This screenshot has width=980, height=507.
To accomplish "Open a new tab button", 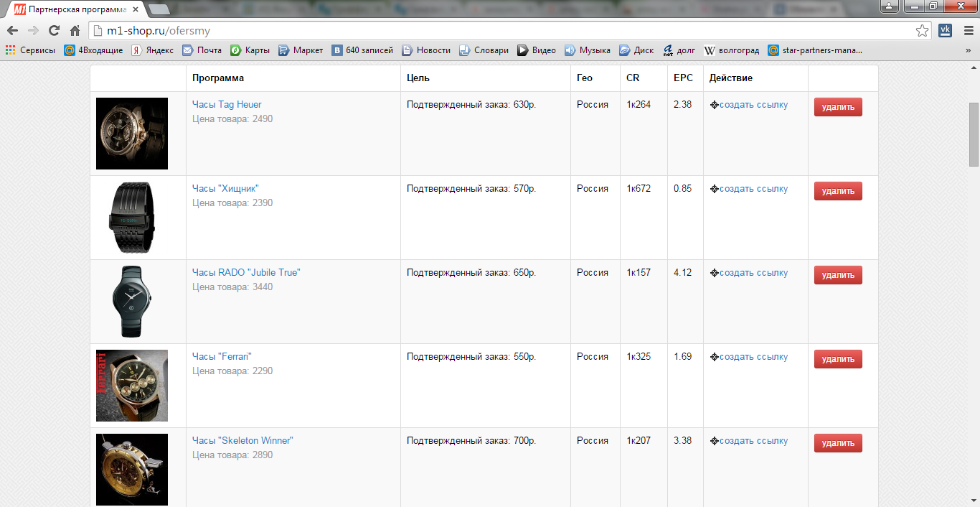I will point(159,9).
